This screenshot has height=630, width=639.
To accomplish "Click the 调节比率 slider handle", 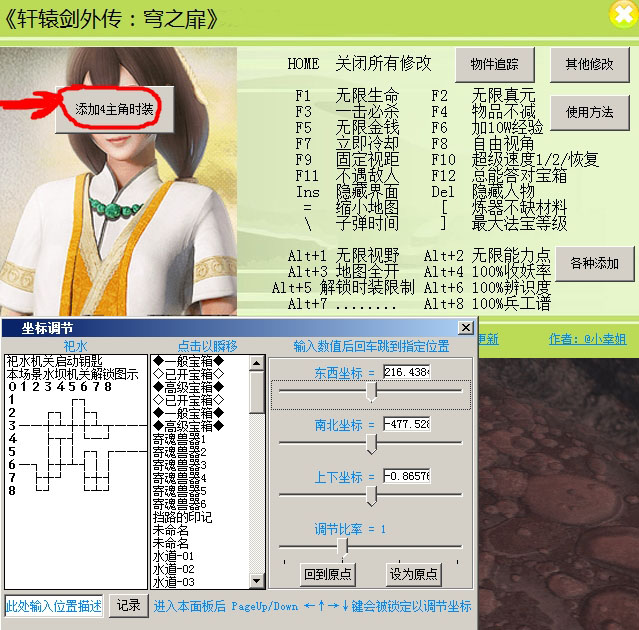I will pos(342,548).
